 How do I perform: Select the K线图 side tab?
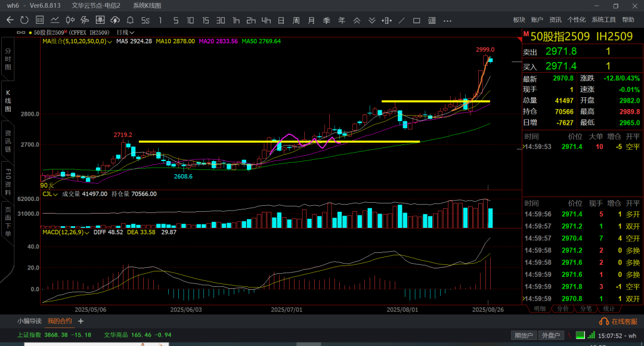pyautogui.click(x=8, y=101)
